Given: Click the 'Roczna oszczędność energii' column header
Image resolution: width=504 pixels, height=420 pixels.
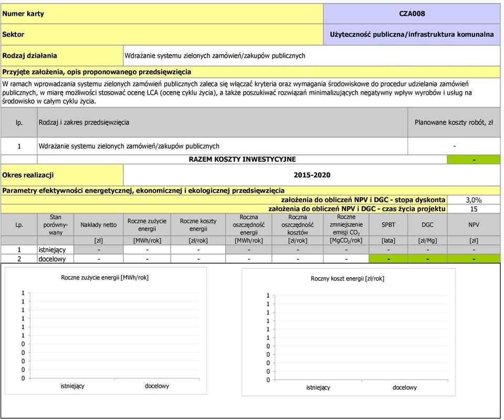Looking at the screenshot, I should pos(249,225).
